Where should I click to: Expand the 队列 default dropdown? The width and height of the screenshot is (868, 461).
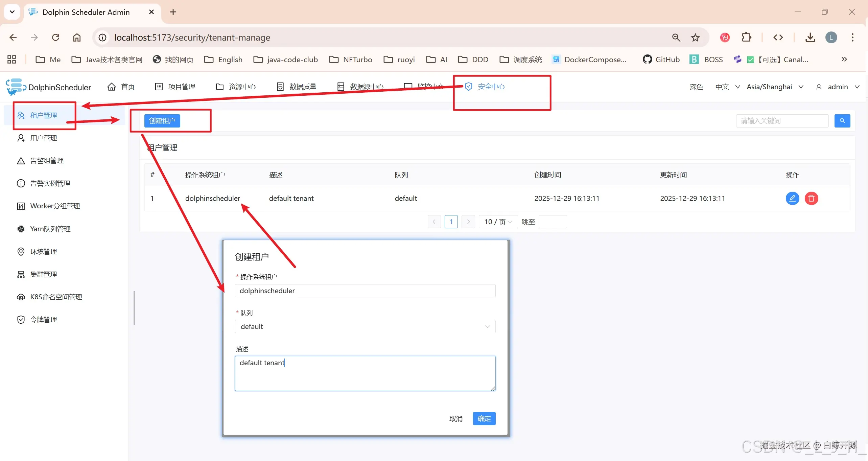(365, 327)
